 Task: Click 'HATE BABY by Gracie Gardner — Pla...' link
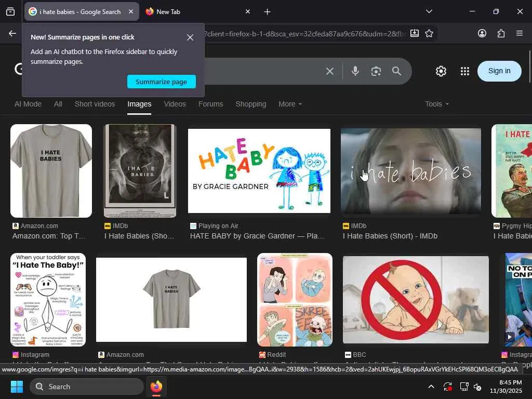257,236
